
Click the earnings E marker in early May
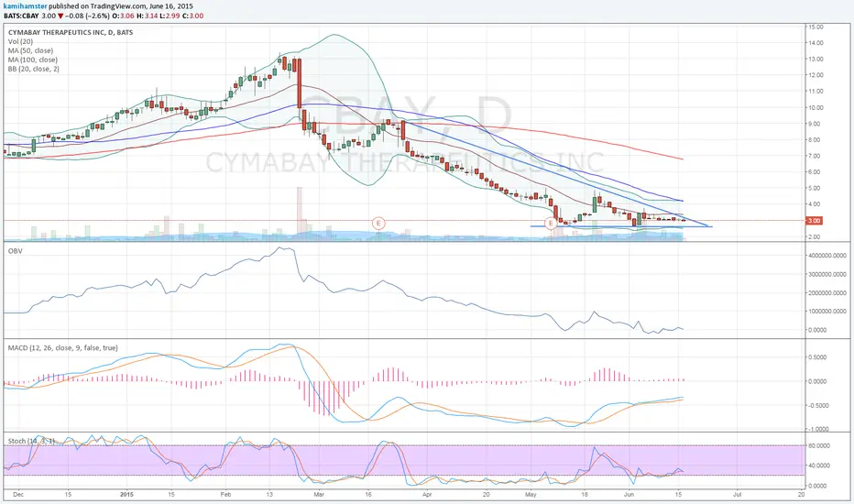(551, 223)
